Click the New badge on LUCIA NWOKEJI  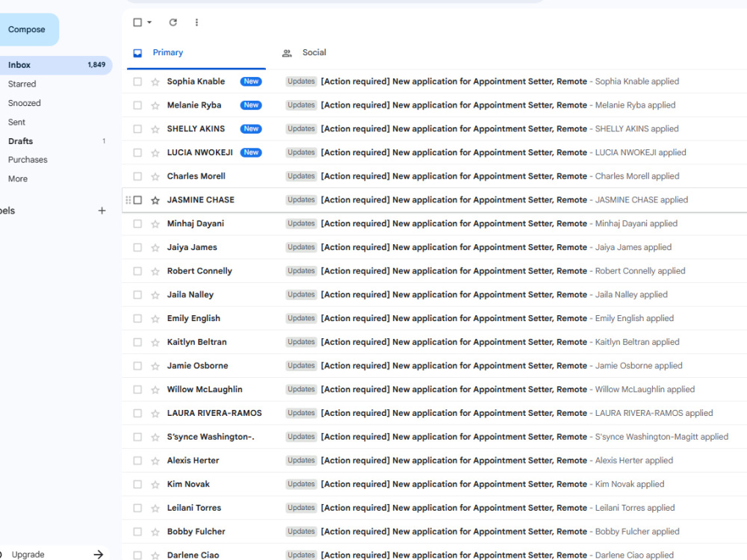[x=251, y=152]
